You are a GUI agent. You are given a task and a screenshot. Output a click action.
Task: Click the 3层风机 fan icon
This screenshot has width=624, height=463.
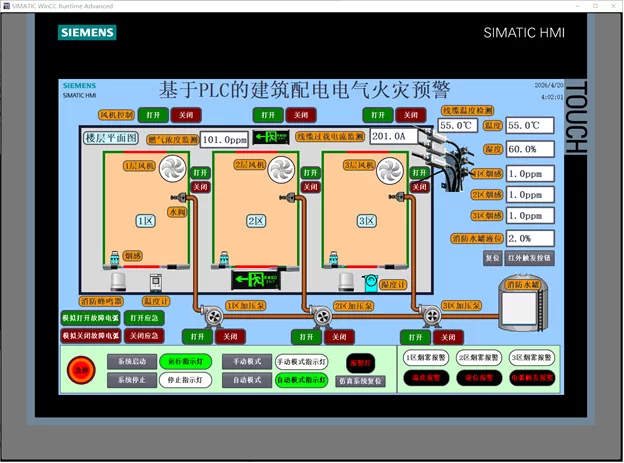390,171
